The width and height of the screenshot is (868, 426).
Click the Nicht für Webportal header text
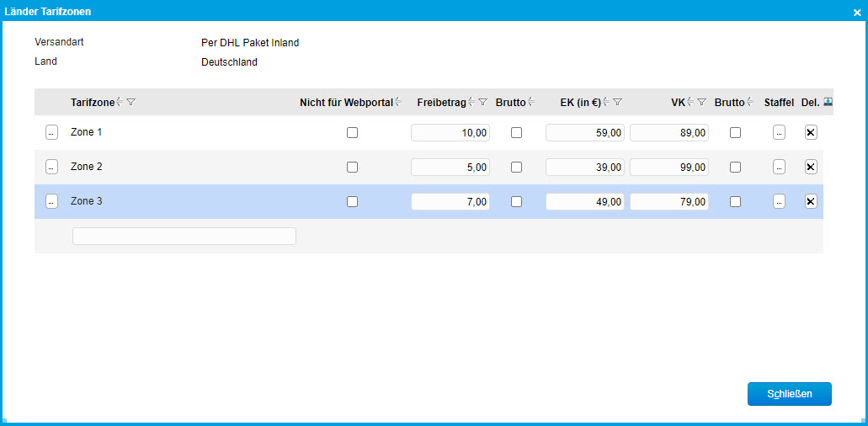pos(347,102)
